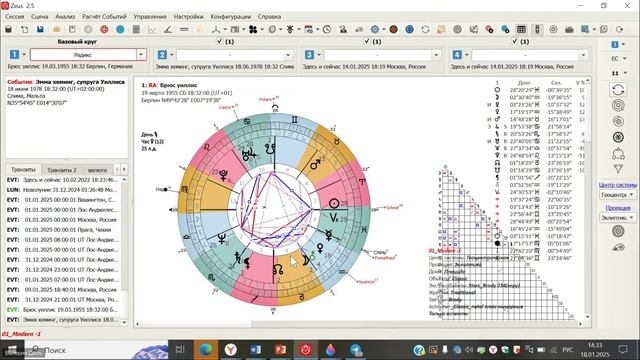Open the Расчёт Событий menu

point(104,17)
